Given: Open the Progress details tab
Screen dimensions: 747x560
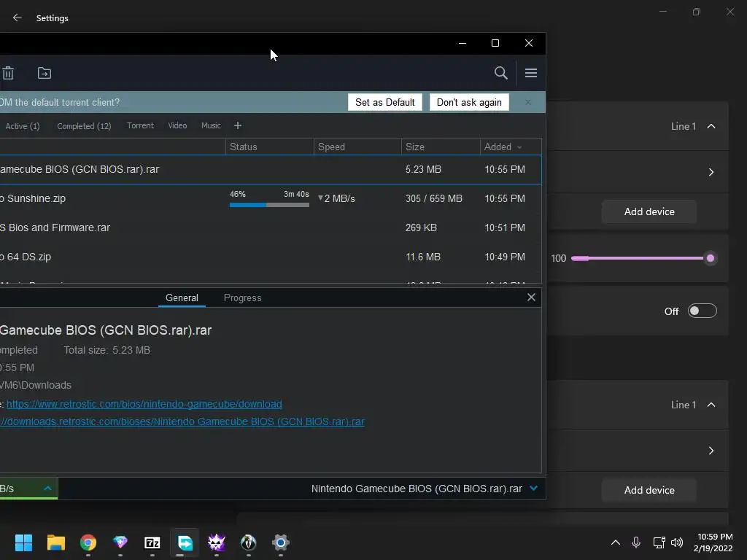Looking at the screenshot, I should click(x=242, y=298).
